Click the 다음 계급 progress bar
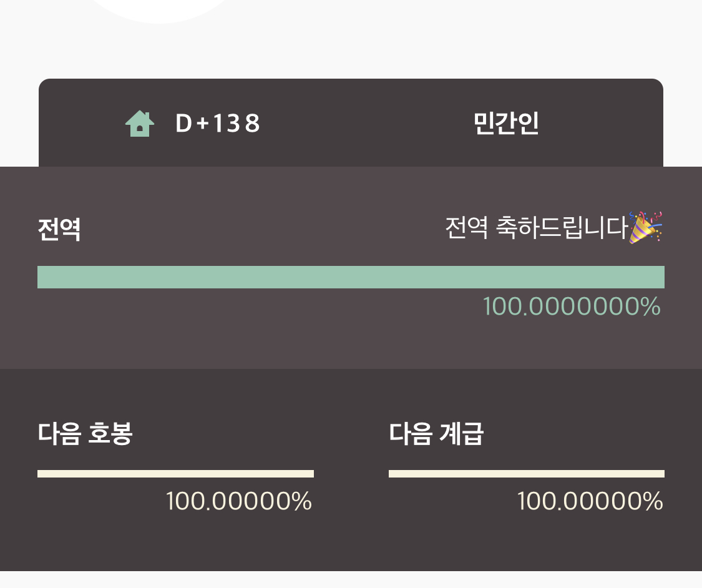The height and width of the screenshot is (588, 702). 526,474
